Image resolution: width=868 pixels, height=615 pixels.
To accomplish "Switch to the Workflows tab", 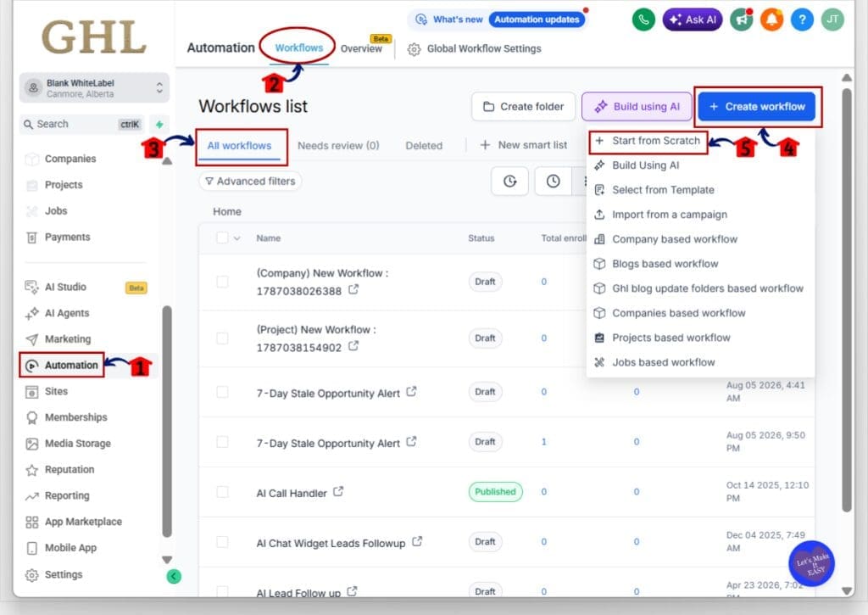I will [x=299, y=48].
